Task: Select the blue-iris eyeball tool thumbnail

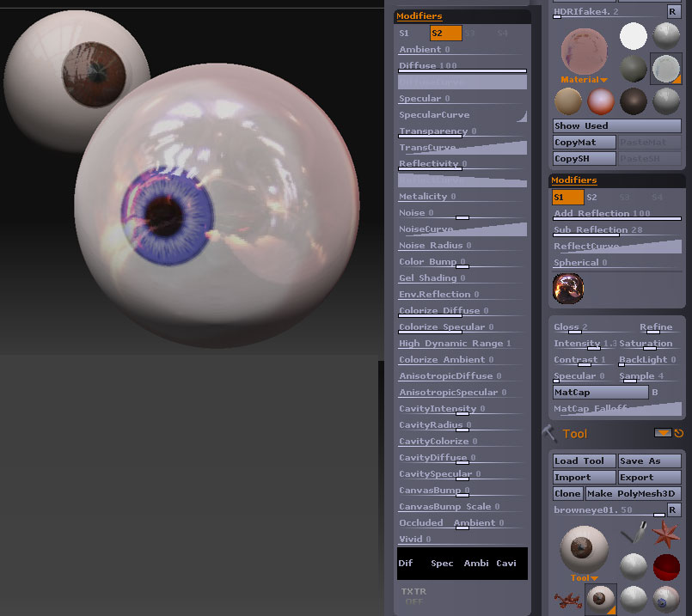Action: 666,599
